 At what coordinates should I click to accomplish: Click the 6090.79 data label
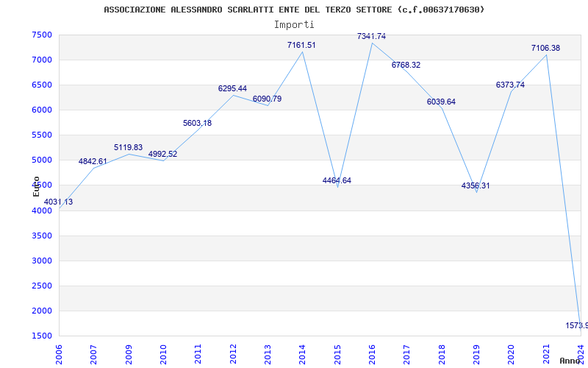pyautogui.click(x=267, y=99)
